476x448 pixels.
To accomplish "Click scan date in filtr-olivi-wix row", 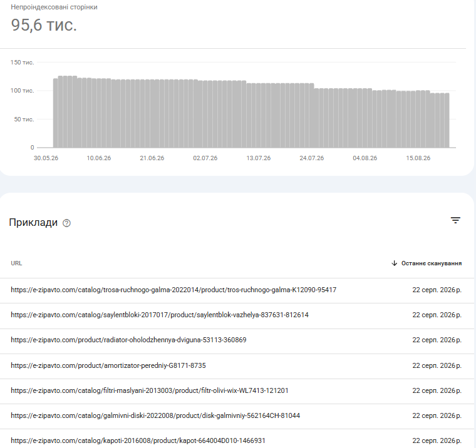I will [x=437, y=390].
